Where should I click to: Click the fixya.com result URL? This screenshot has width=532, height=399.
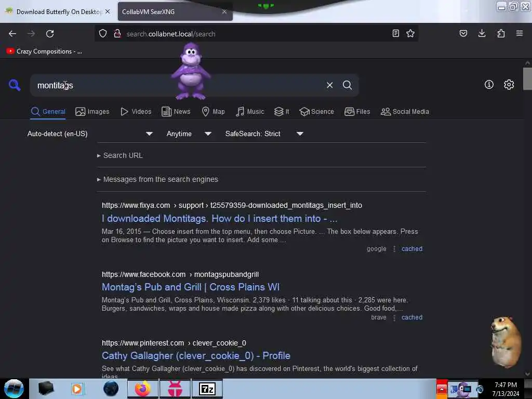pos(232,205)
